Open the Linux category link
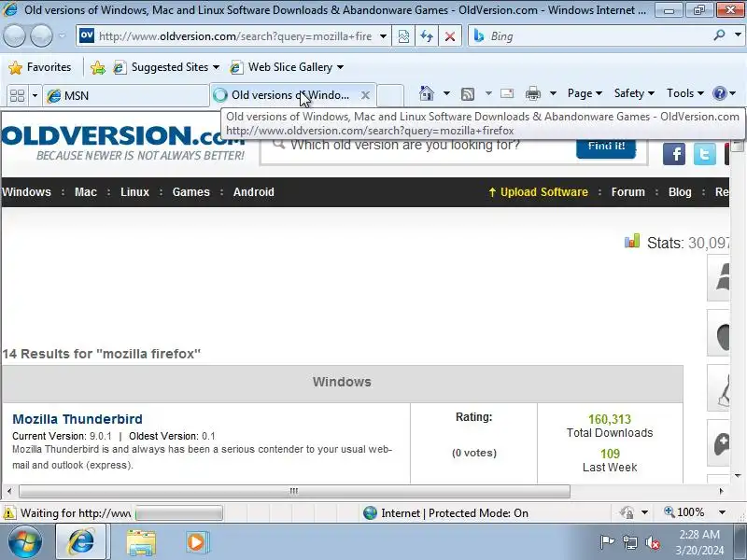The image size is (747, 560). (x=134, y=192)
